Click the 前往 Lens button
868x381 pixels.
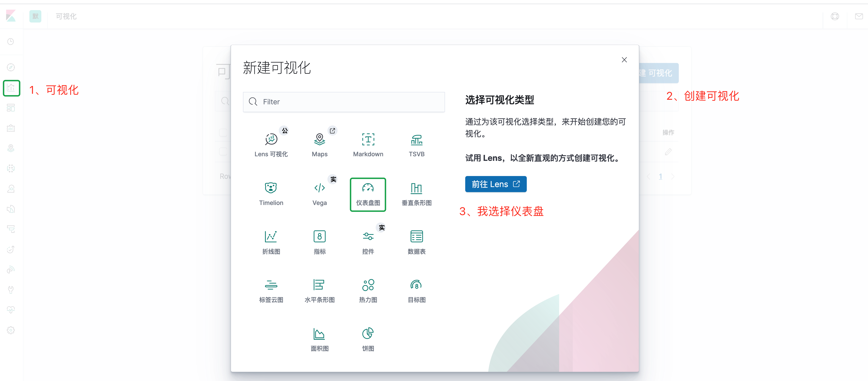495,184
